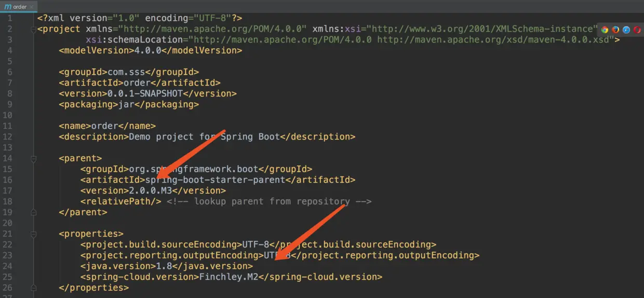Click the lookup parent from repository comment
Viewport: 644px width, 298px height.
(x=270, y=201)
